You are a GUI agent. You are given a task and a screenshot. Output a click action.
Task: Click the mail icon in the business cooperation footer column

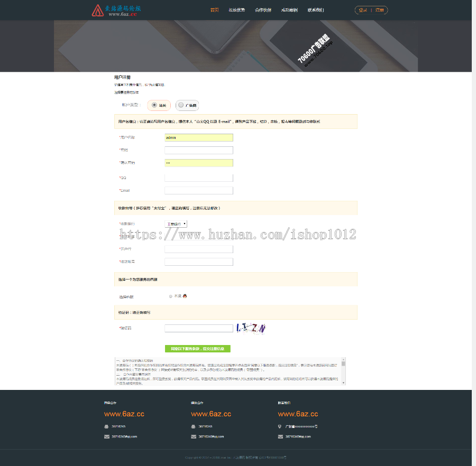coord(106,436)
